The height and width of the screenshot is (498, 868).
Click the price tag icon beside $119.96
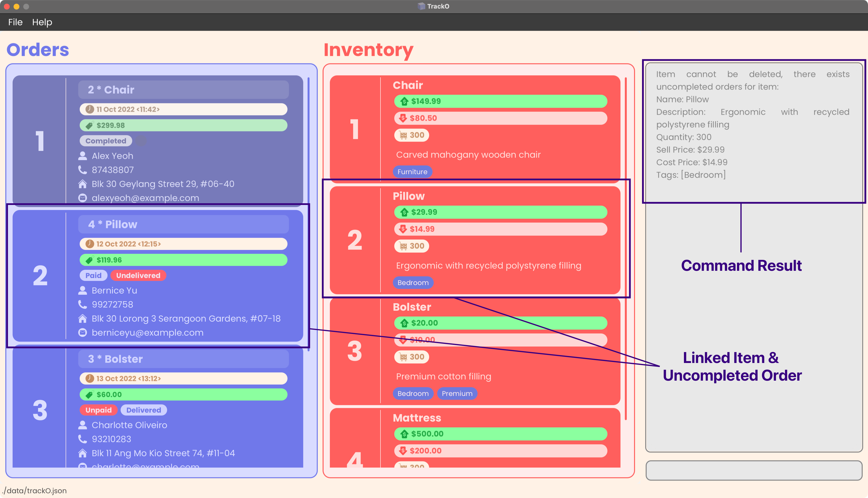click(89, 260)
